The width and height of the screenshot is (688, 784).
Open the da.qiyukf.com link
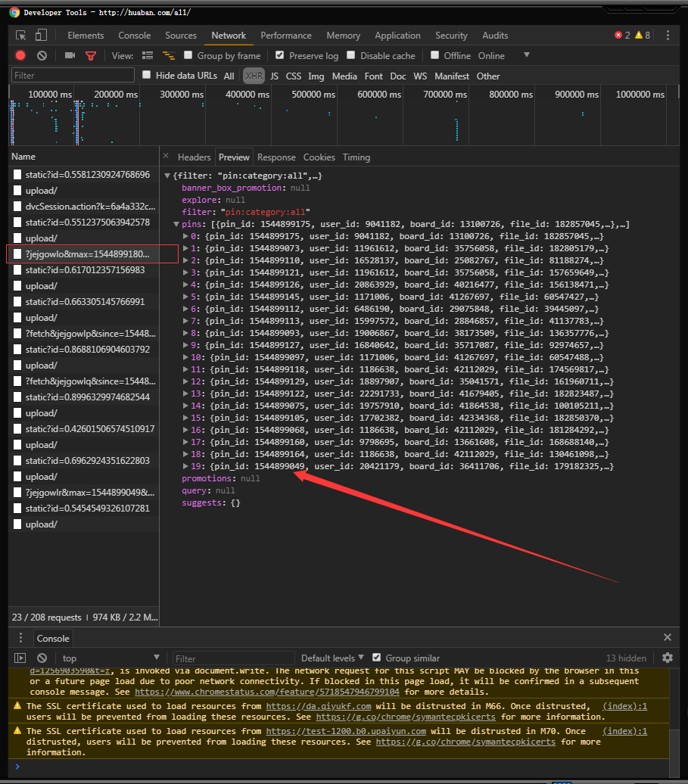[x=319, y=706]
